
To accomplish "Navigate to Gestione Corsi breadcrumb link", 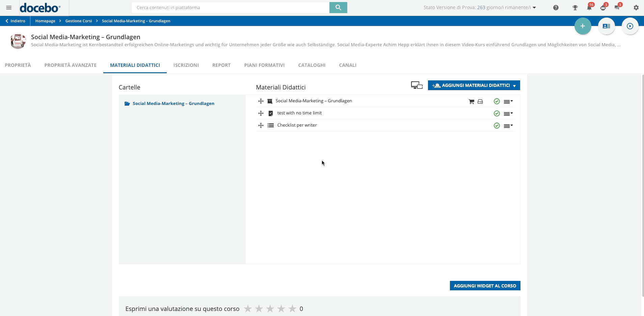I will (78, 21).
